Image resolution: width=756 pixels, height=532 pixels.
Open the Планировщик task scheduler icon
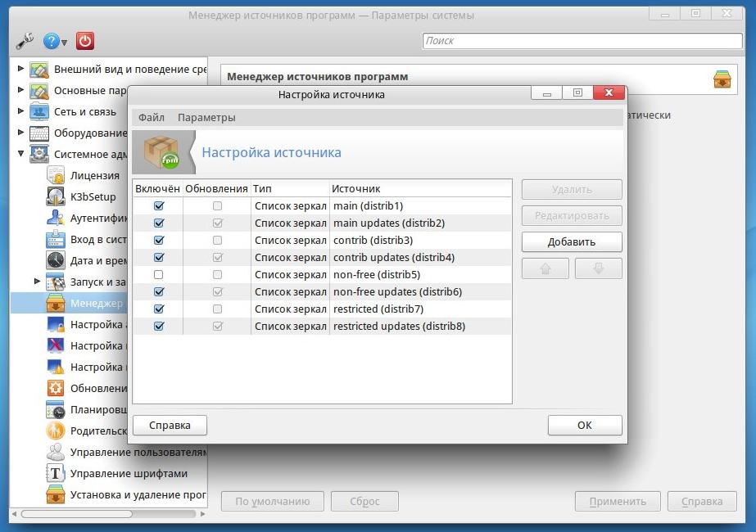56,409
